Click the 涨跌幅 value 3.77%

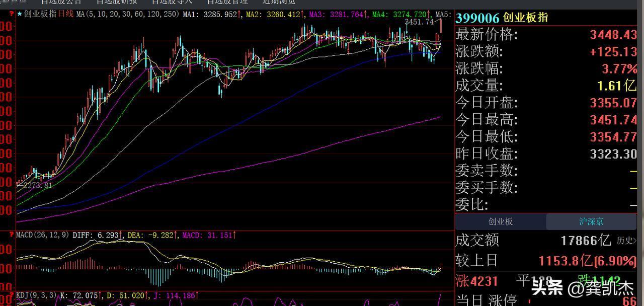coord(620,69)
